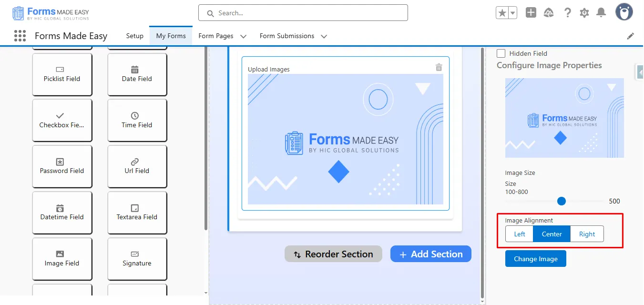Click the global actions plus icon

[531, 13]
